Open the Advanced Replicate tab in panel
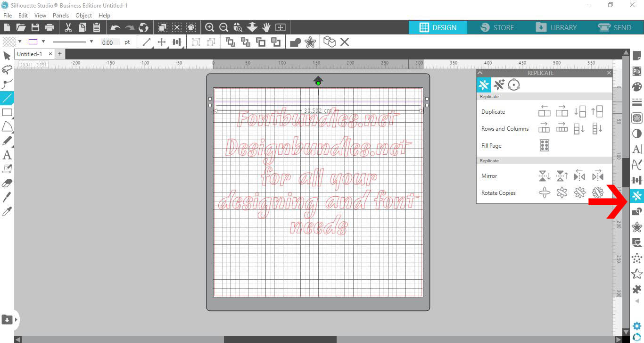This screenshot has width=644, height=343. pos(499,85)
